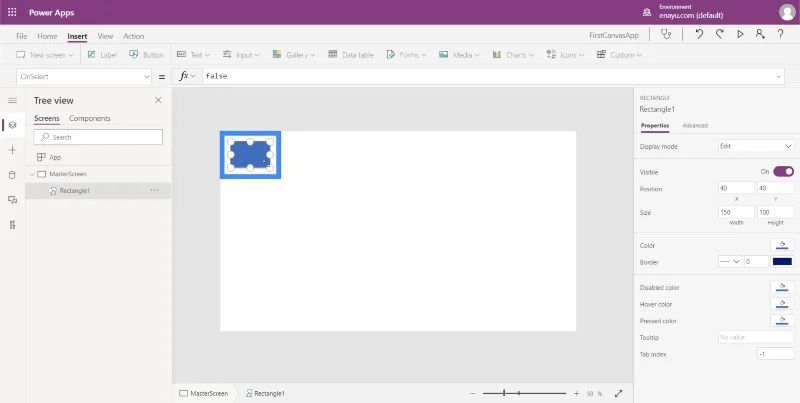Toggle the hamburger menu in left rail
This screenshot has height=403, width=800.
(12, 100)
